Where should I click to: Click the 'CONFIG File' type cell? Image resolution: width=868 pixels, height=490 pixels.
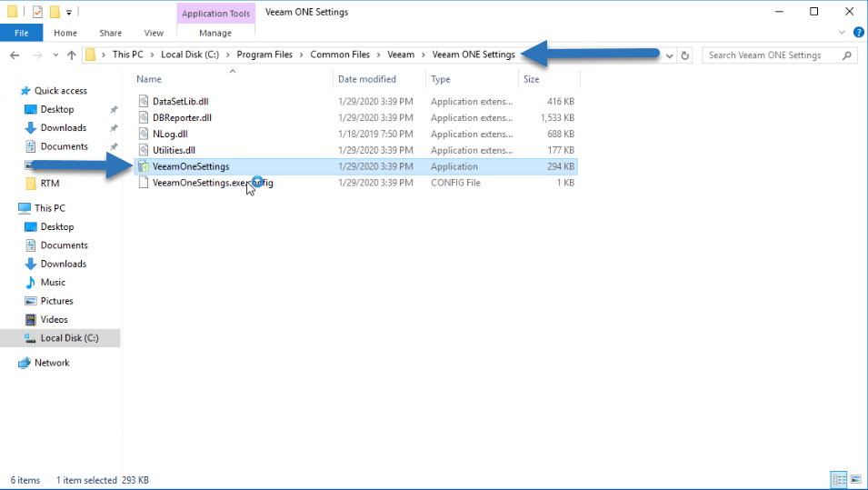[455, 183]
